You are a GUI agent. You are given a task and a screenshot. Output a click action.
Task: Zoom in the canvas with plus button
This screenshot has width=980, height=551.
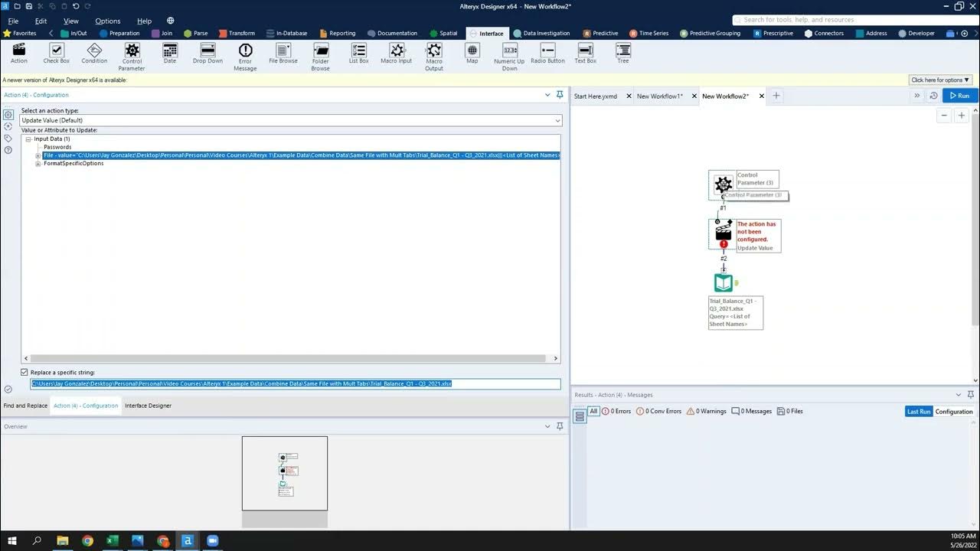pyautogui.click(x=962, y=116)
